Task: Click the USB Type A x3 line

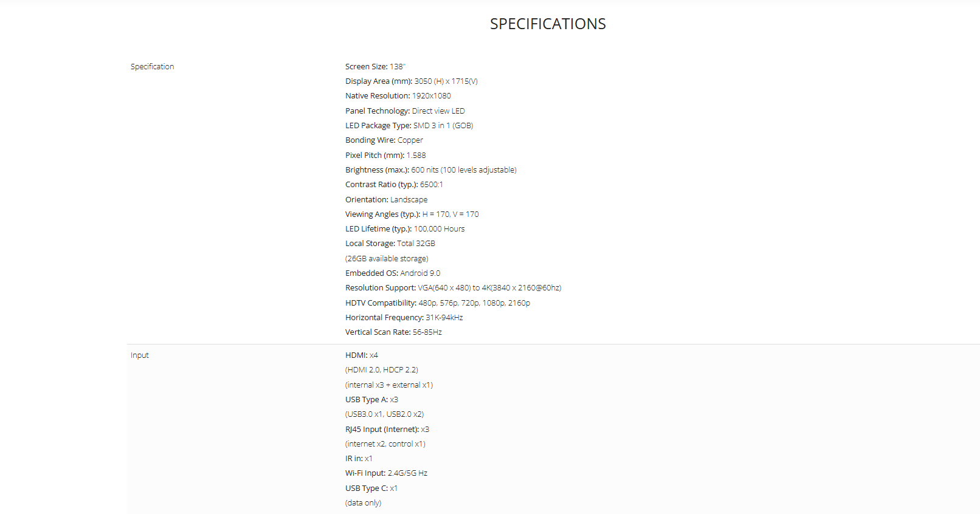Action: [371, 400]
